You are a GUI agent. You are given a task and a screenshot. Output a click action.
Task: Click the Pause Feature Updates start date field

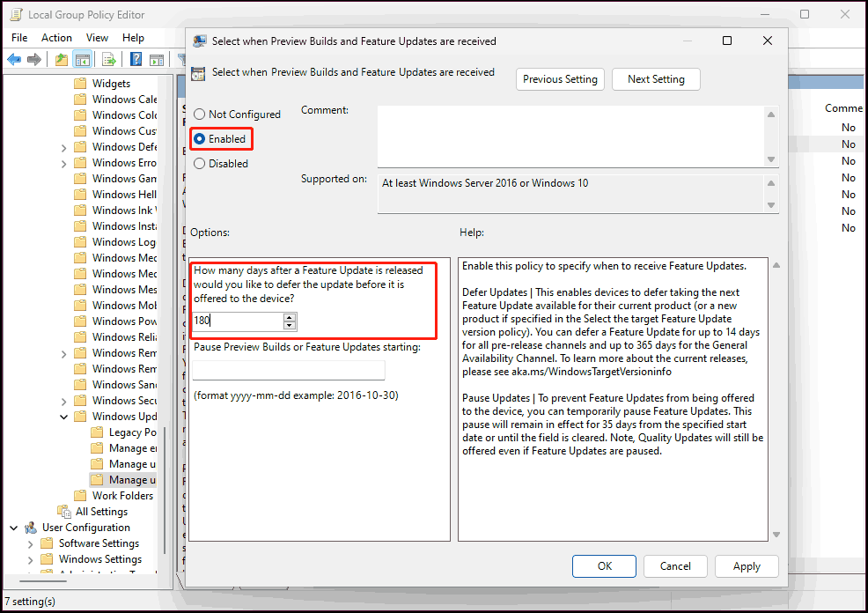(289, 370)
